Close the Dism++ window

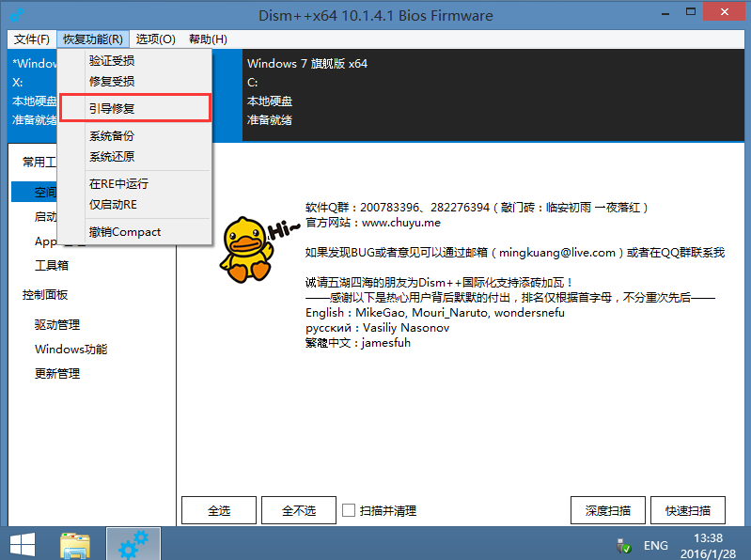tap(724, 12)
